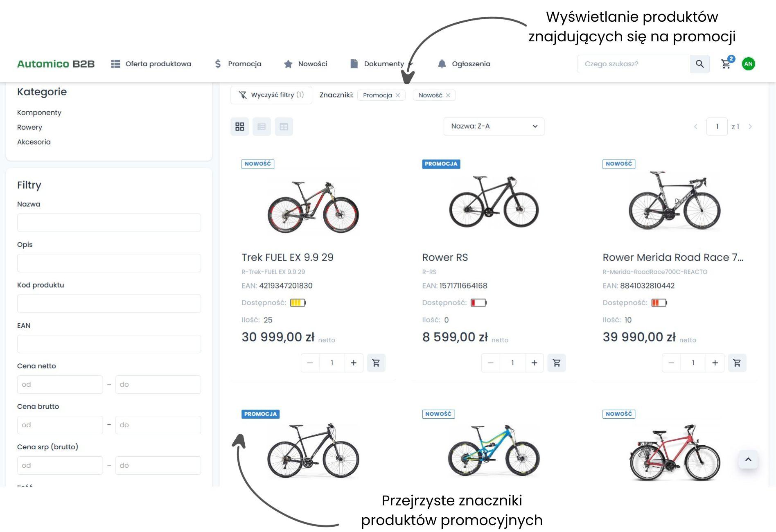Open the Ogłoszenia menu item
The height and width of the screenshot is (532, 776).
pos(464,64)
